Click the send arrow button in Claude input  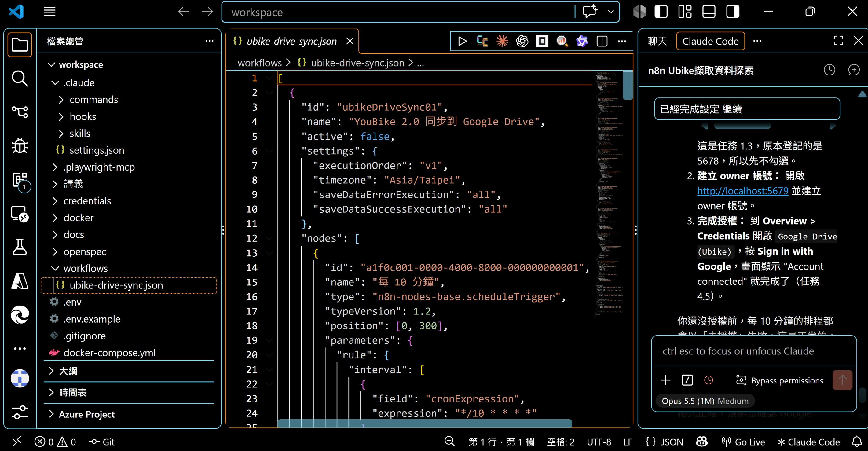(842, 380)
